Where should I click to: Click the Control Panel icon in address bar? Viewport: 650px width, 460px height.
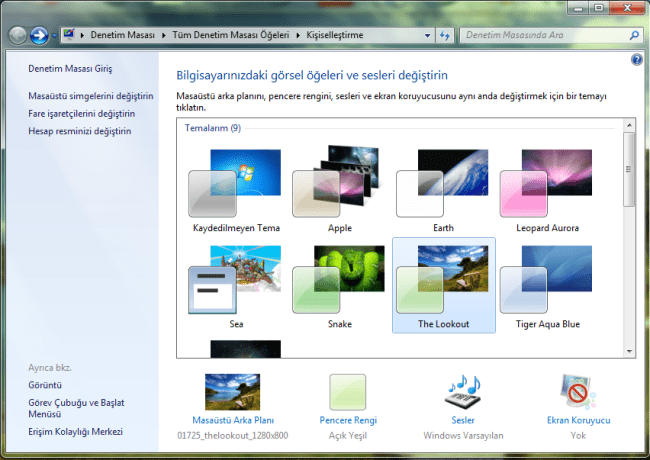[69, 35]
